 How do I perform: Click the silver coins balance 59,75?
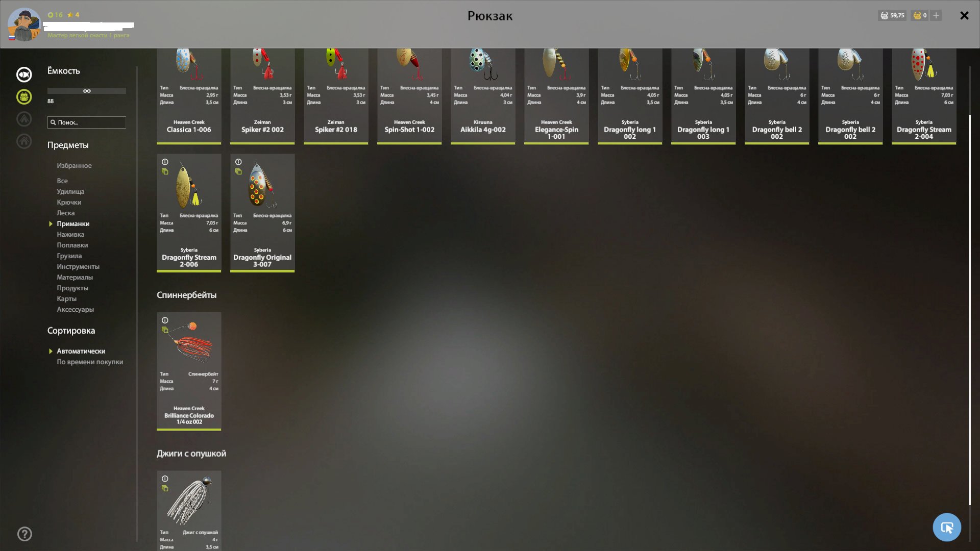(892, 15)
